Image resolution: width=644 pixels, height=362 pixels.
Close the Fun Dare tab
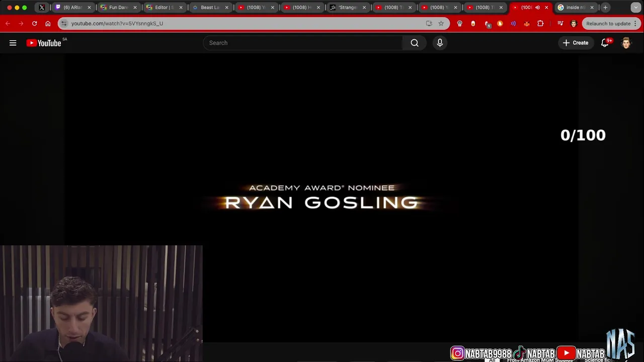coord(135,8)
